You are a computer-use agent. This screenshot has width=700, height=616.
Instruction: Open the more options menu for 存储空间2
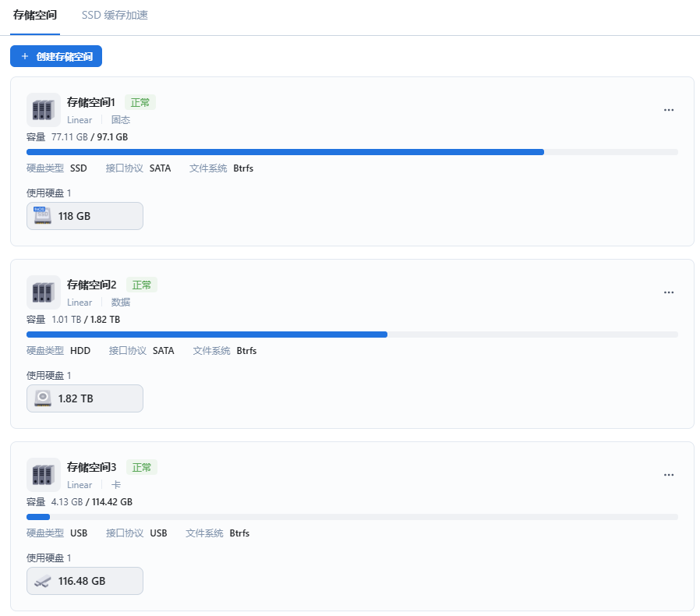tap(668, 292)
